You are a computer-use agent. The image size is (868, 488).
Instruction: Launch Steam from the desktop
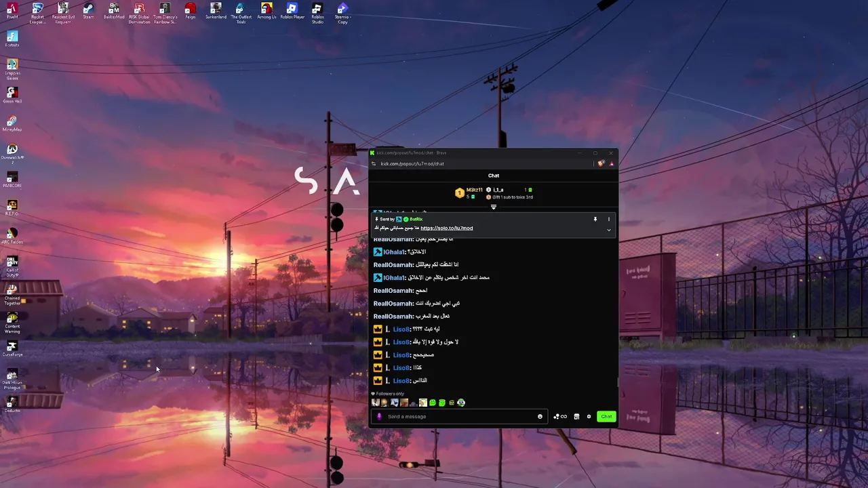click(88, 11)
